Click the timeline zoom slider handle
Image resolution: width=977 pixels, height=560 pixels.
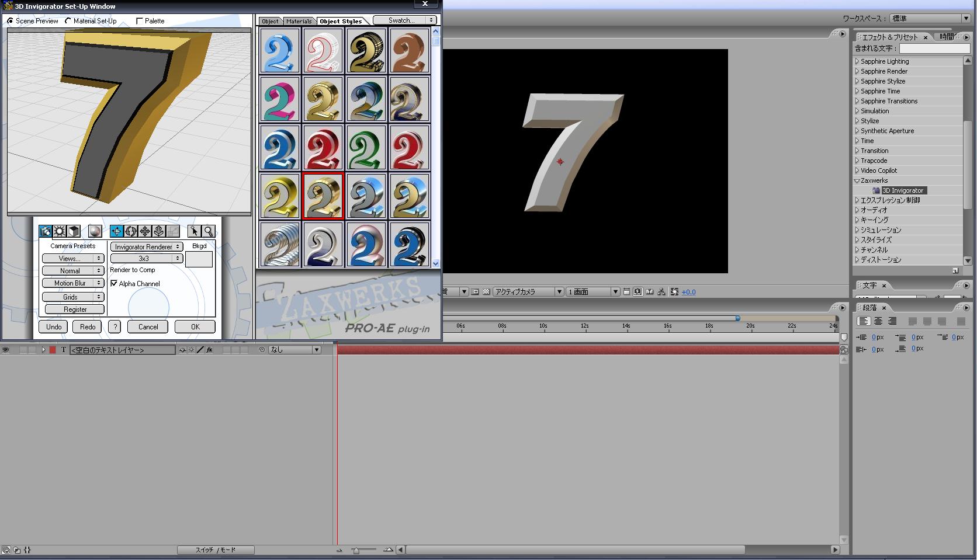[x=356, y=550]
